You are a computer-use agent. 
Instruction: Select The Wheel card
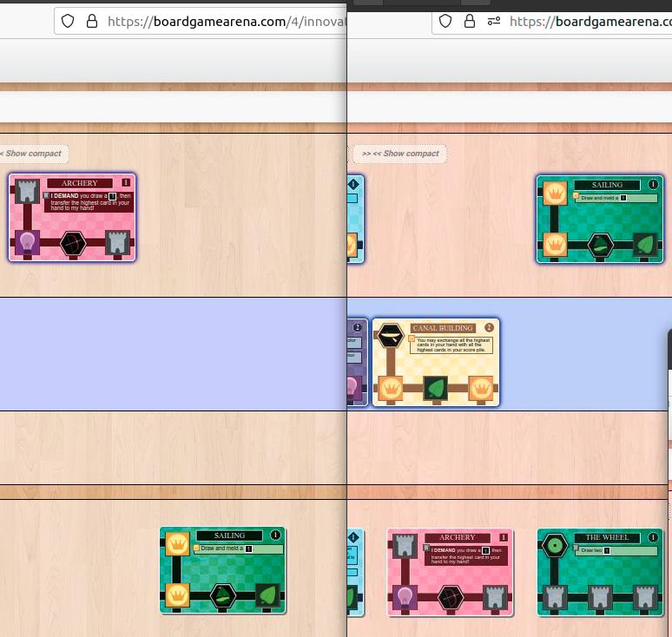[600, 572]
